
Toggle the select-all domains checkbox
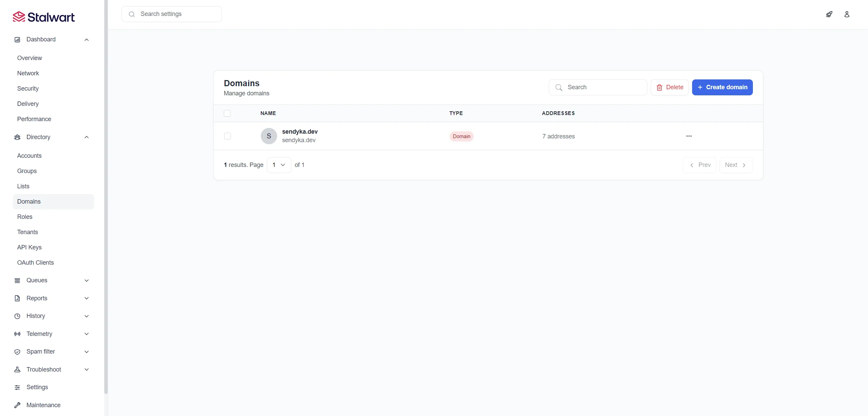point(227,113)
